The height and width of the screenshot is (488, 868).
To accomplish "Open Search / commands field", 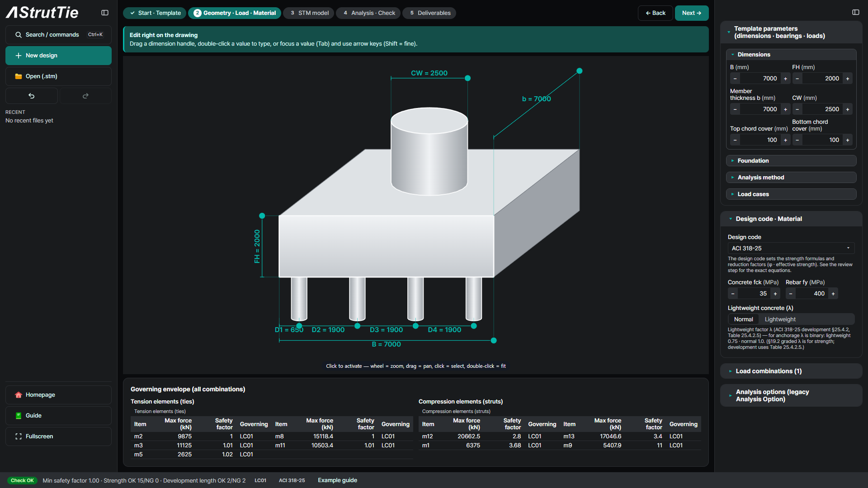I will [x=58, y=35].
